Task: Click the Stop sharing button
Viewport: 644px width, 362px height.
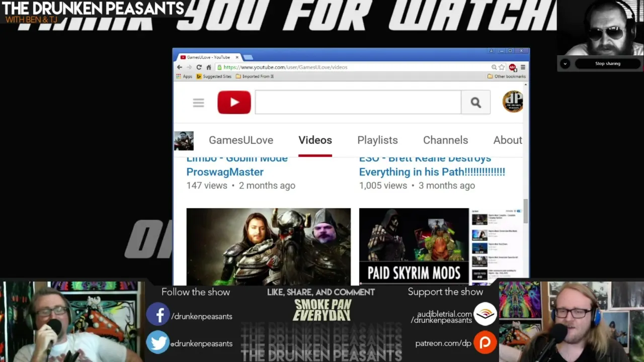Action: pyautogui.click(x=608, y=64)
